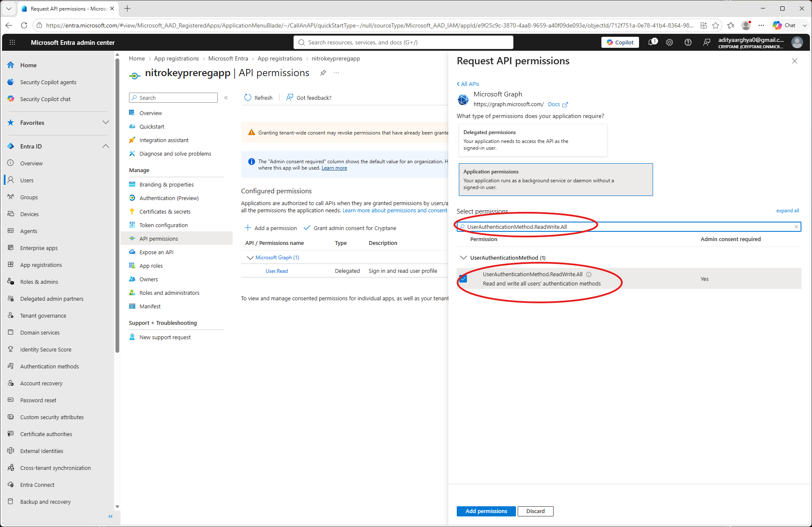Open the blade more options ellipsis
Viewport: 812px width, 527px height.
[x=337, y=73]
